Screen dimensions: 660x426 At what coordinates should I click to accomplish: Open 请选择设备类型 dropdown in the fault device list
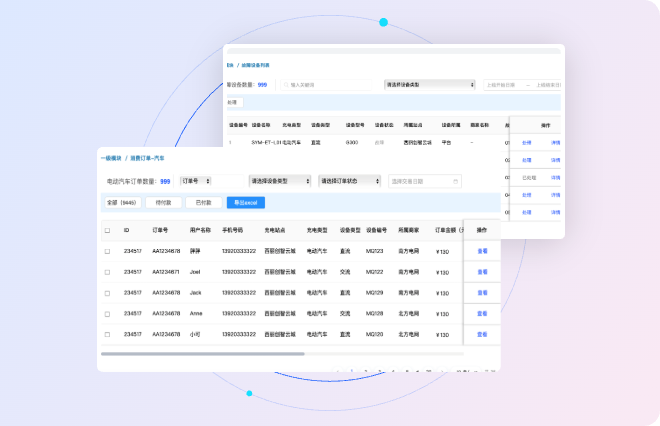tap(430, 85)
